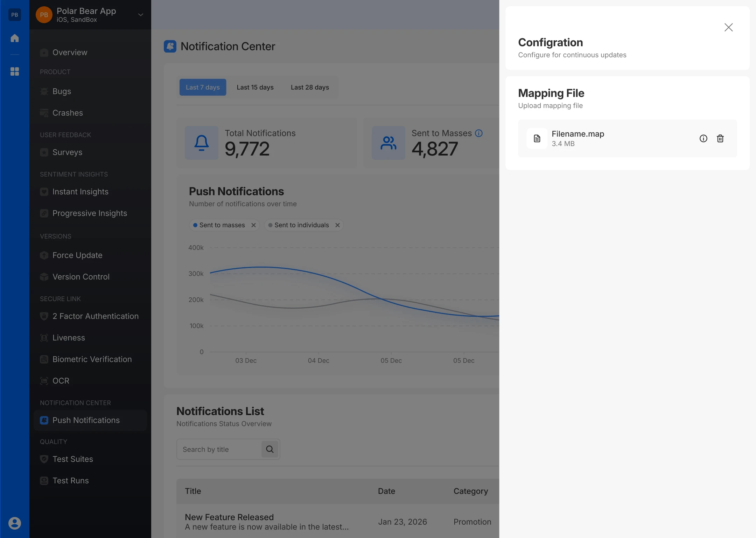
Task: Expand the Polar Bear App dropdown
Action: pos(141,15)
